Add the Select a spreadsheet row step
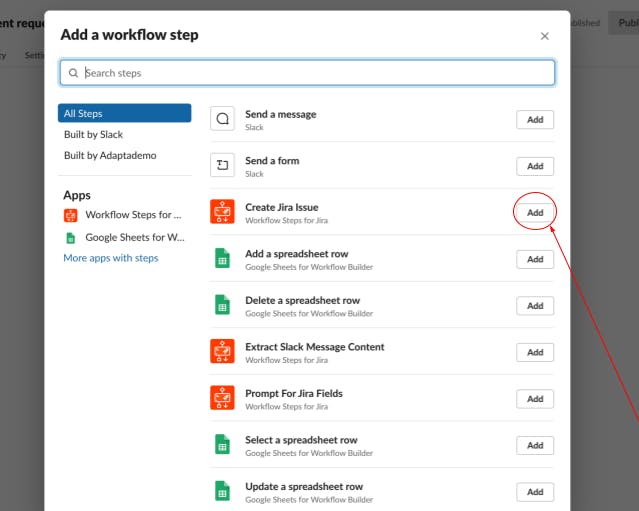The width and height of the screenshot is (639, 511). point(535,445)
